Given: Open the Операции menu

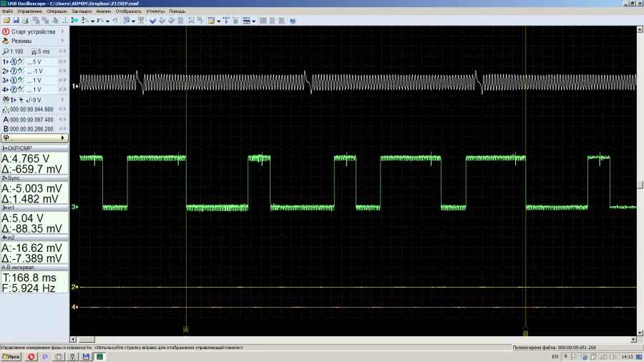Looking at the screenshot, I should [57, 11].
